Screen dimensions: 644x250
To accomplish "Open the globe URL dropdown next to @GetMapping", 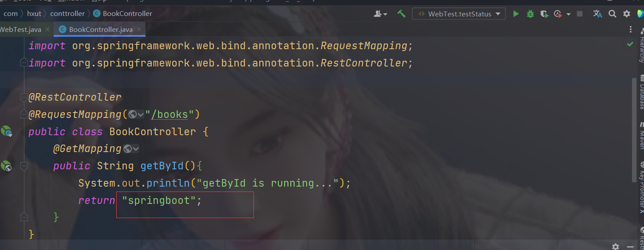I will click(x=131, y=149).
